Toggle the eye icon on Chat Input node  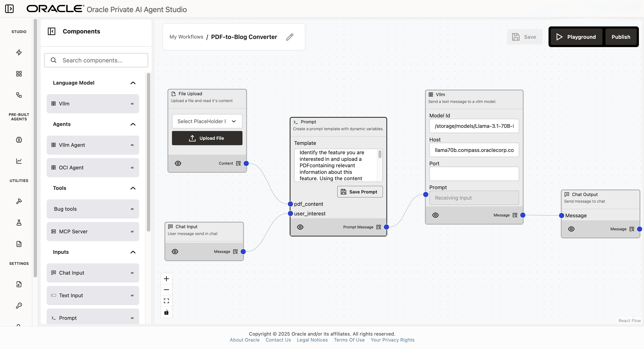point(175,251)
